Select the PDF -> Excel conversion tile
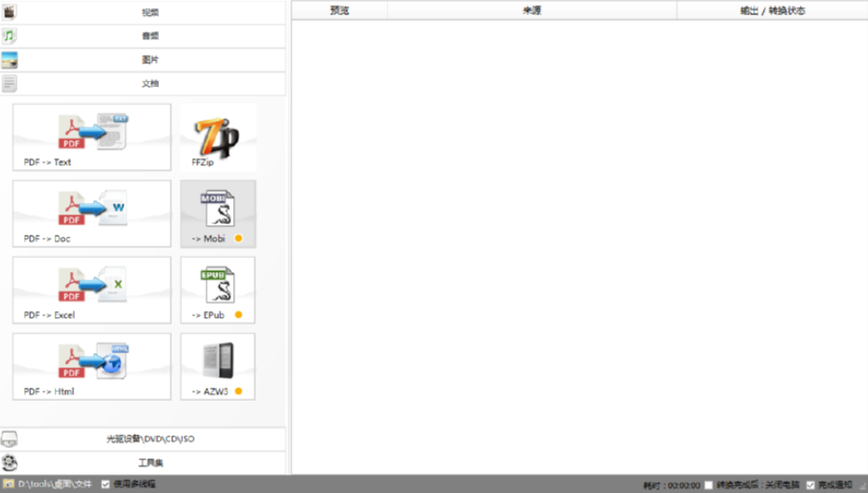The width and height of the screenshot is (868, 493). (92, 291)
